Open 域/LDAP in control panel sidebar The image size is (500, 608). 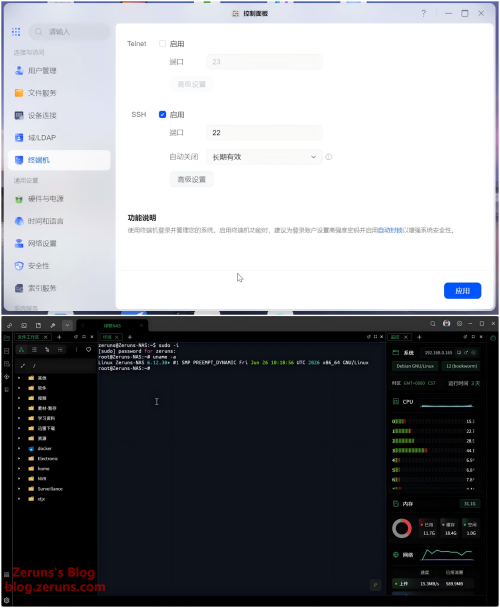coord(59,138)
